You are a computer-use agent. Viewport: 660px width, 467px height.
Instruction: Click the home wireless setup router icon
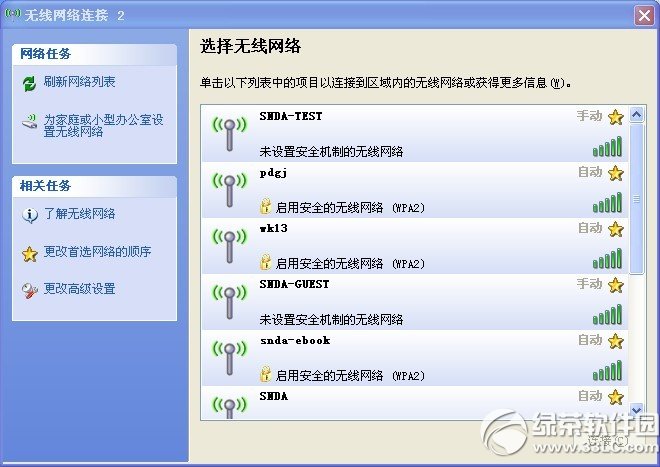[29, 122]
